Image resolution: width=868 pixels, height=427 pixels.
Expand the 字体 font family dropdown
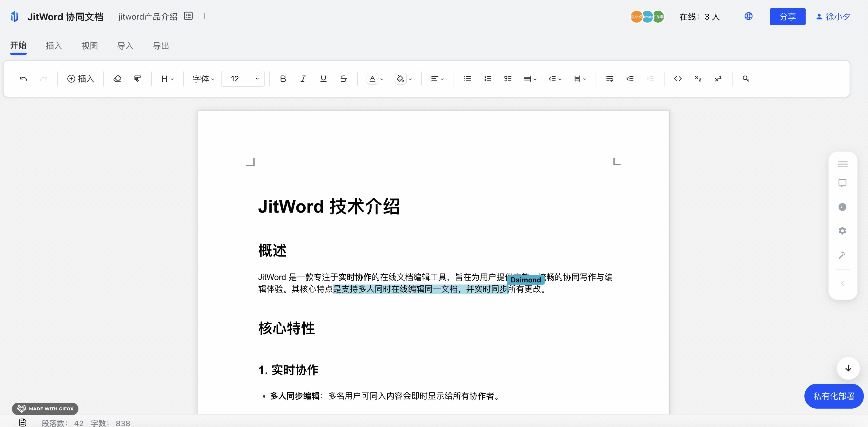click(x=203, y=79)
